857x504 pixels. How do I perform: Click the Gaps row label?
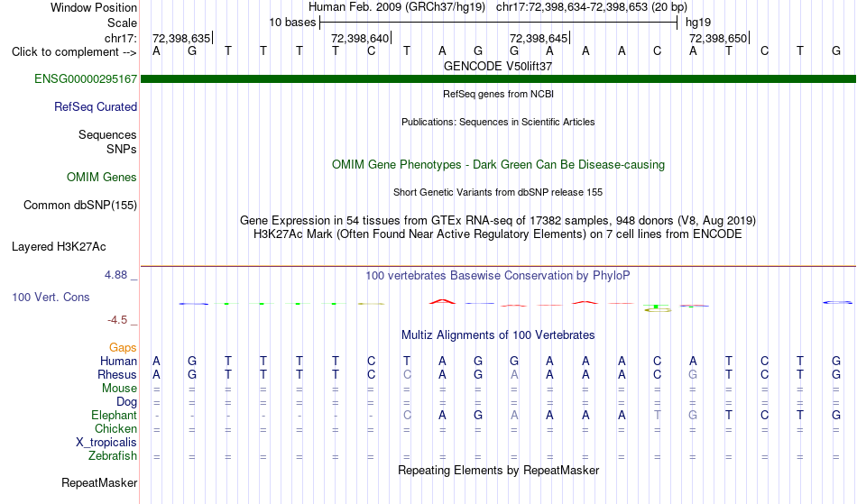[x=123, y=347]
